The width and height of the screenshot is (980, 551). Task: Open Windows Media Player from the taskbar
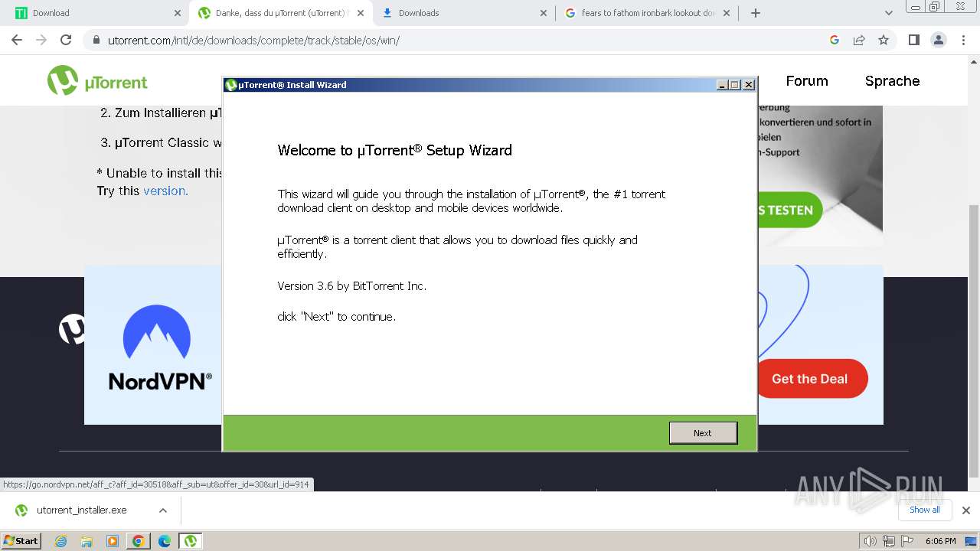[113, 541]
